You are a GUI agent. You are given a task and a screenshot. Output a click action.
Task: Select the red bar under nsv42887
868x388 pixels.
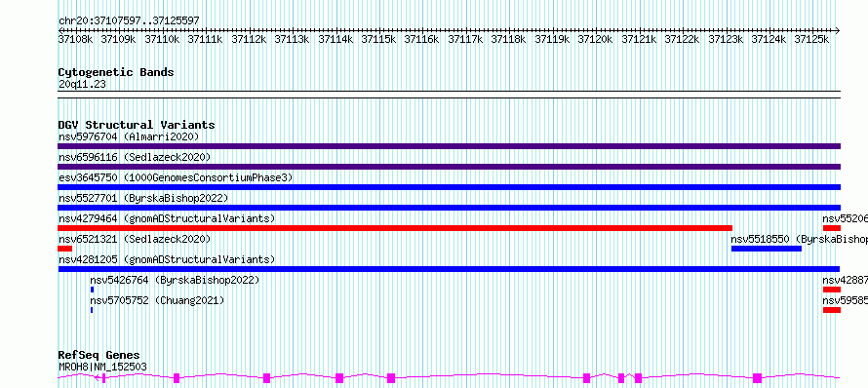pyautogui.click(x=832, y=290)
